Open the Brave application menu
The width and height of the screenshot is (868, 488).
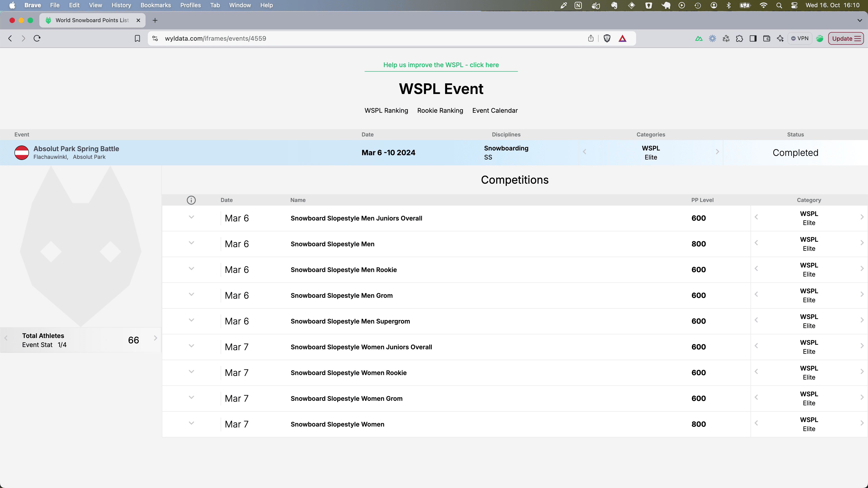click(x=33, y=5)
